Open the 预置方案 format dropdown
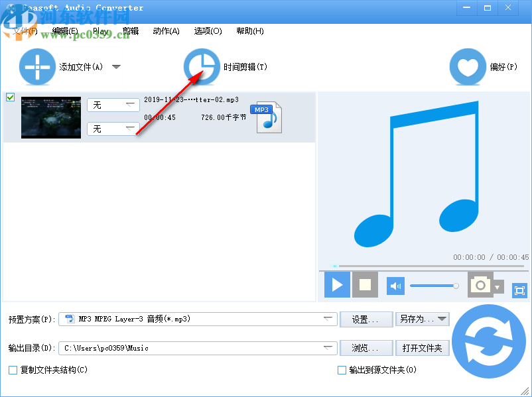The image size is (532, 397). 328,319
